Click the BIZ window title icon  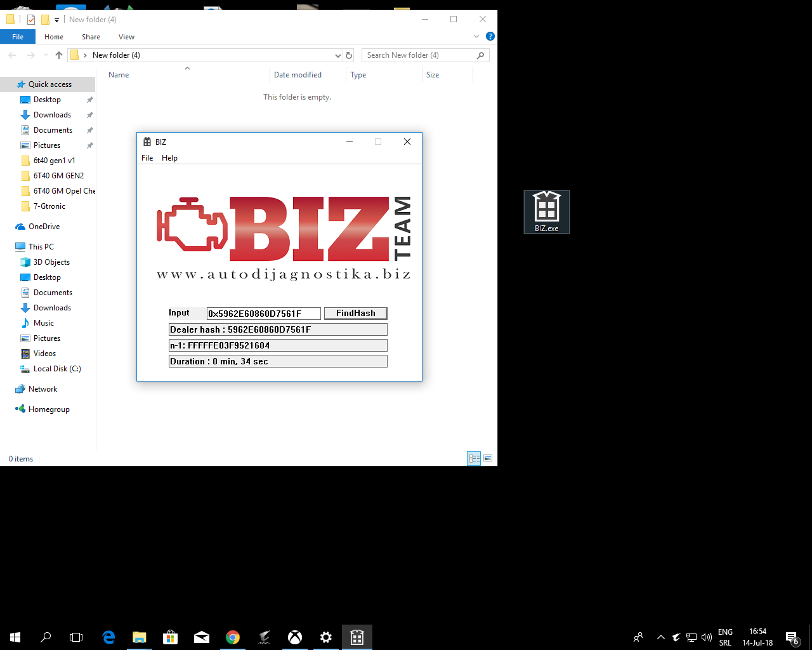pos(147,142)
